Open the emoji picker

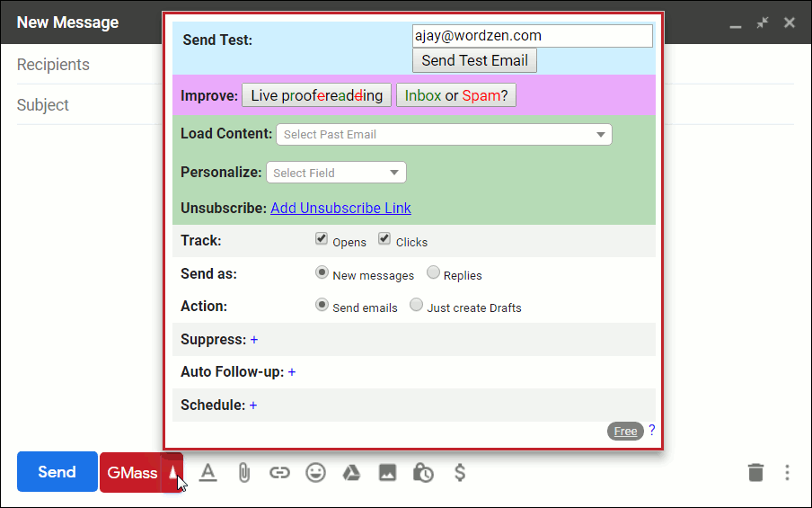(x=315, y=472)
